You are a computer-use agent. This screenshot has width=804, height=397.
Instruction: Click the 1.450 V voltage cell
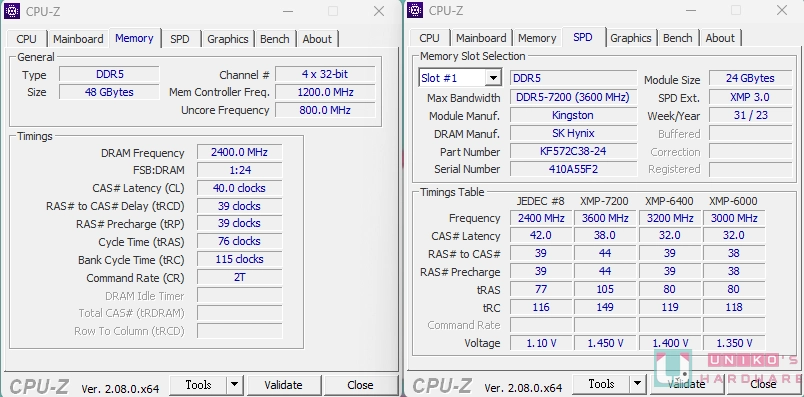605,343
